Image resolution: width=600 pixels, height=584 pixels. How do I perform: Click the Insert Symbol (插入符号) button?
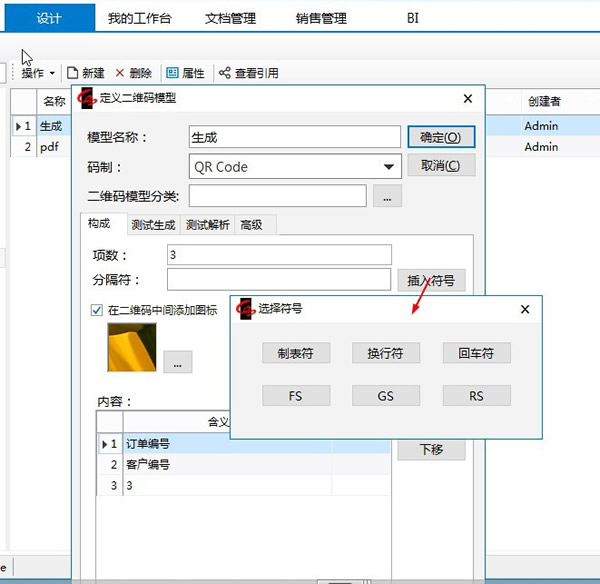[x=431, y=281]
